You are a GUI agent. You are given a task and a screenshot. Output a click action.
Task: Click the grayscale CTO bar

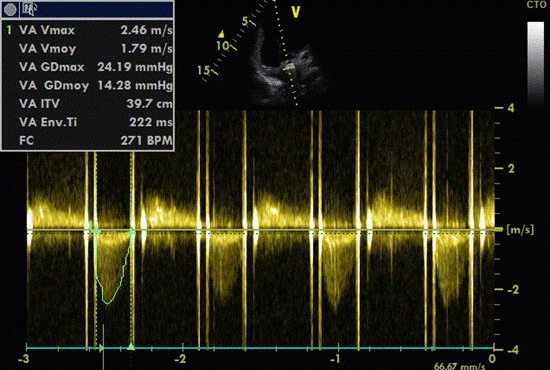point(536,63)
